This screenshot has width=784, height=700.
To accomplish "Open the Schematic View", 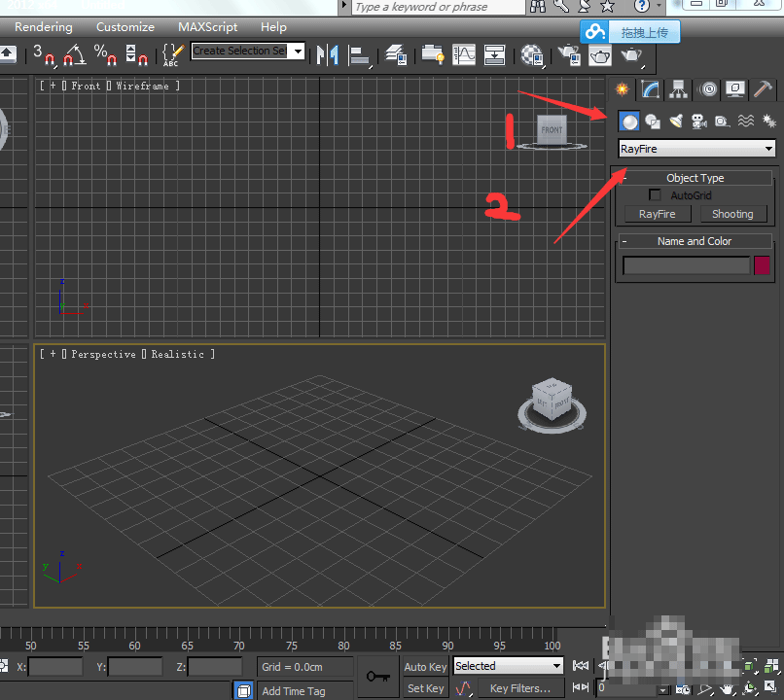I will click(494, 54).
